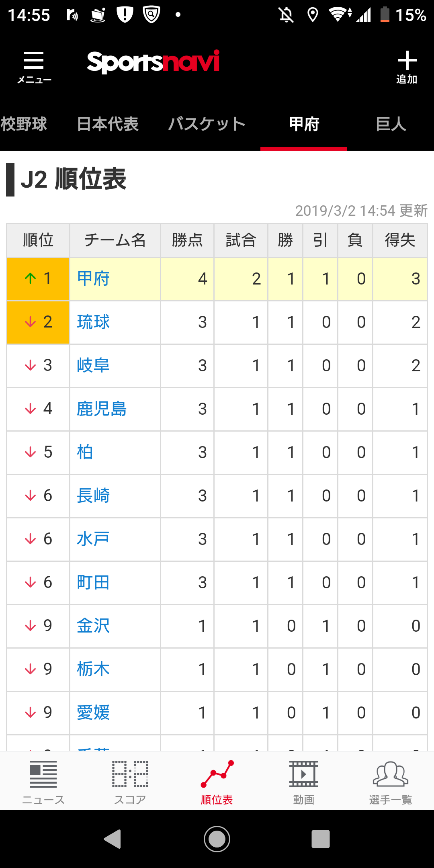Click the 勝点 column header
Viewport: 434px width, 868px height.
click(x=187, y=240)
